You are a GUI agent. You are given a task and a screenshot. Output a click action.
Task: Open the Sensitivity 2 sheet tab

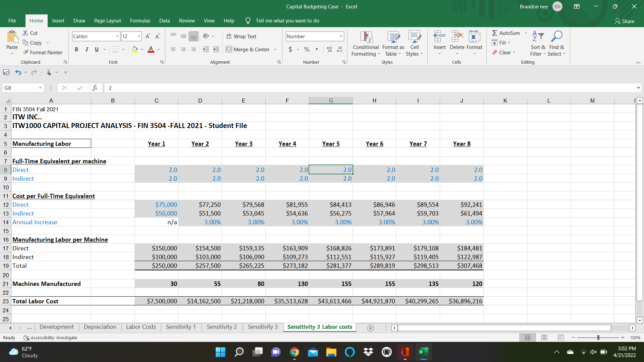pyautogui.click(x=221, y=327)
